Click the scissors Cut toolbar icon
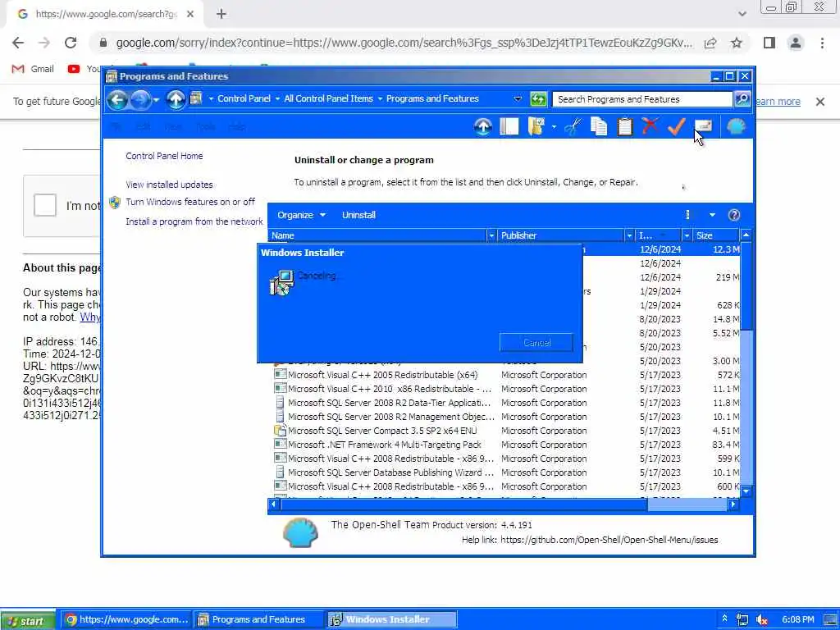 pos(573,127)
